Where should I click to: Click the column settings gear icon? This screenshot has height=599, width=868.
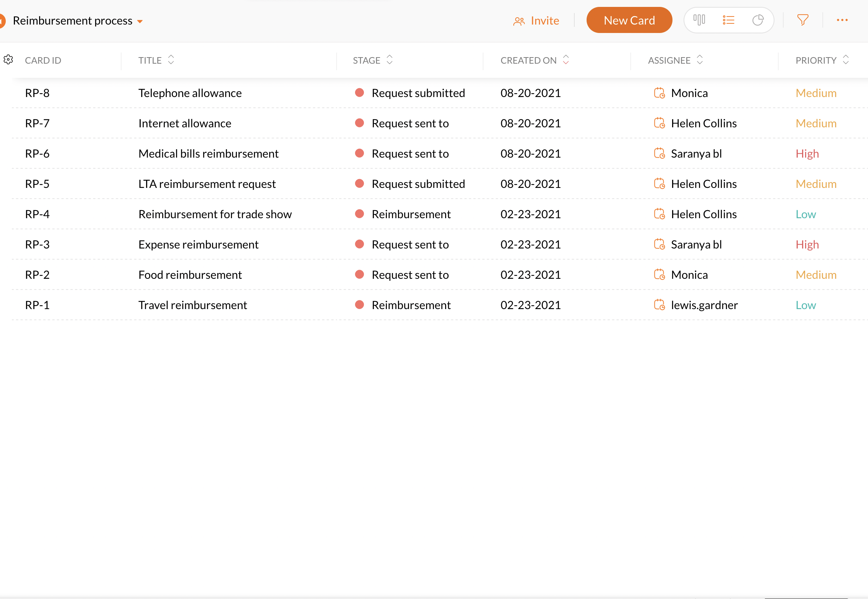(x=8, y=59)
